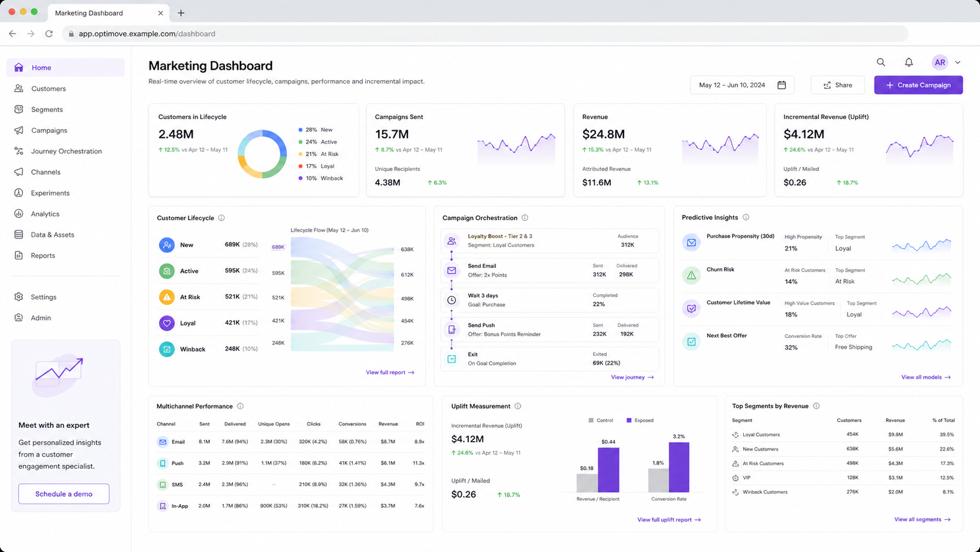
Task: Click the calendar icon in date range picker
Action: (x=781, y=85)
